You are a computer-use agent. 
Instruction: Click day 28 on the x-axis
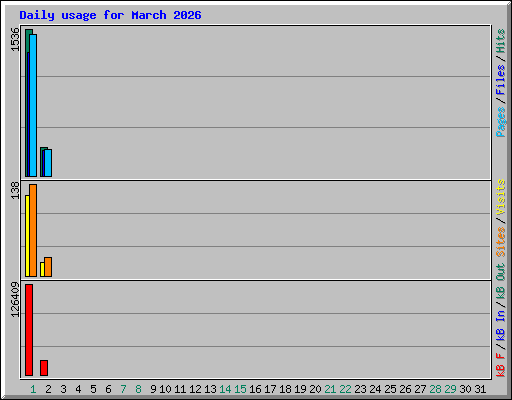click(435, 389)
